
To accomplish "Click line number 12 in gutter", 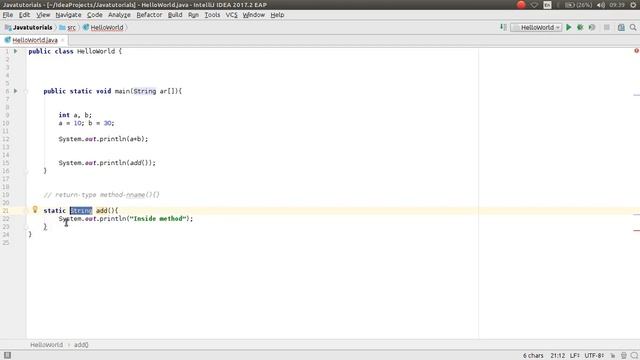I will pos(6,139).
